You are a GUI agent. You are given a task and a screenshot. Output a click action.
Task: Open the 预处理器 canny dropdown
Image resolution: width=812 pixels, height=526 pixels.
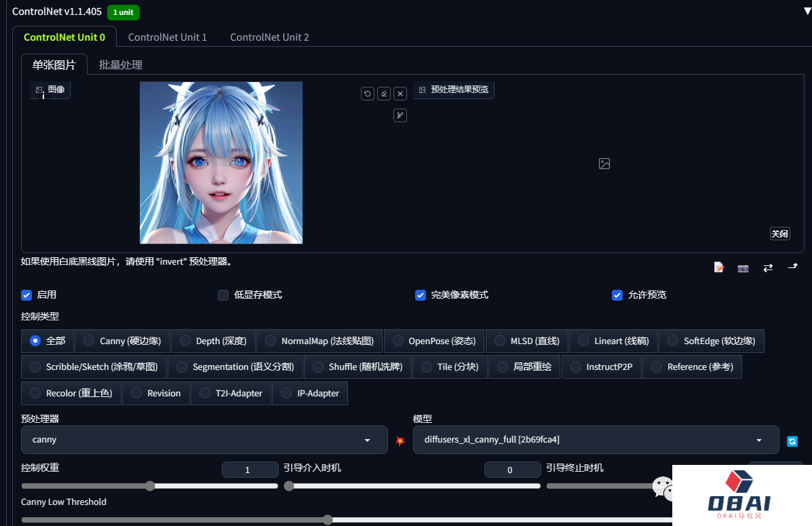point(204,440)
